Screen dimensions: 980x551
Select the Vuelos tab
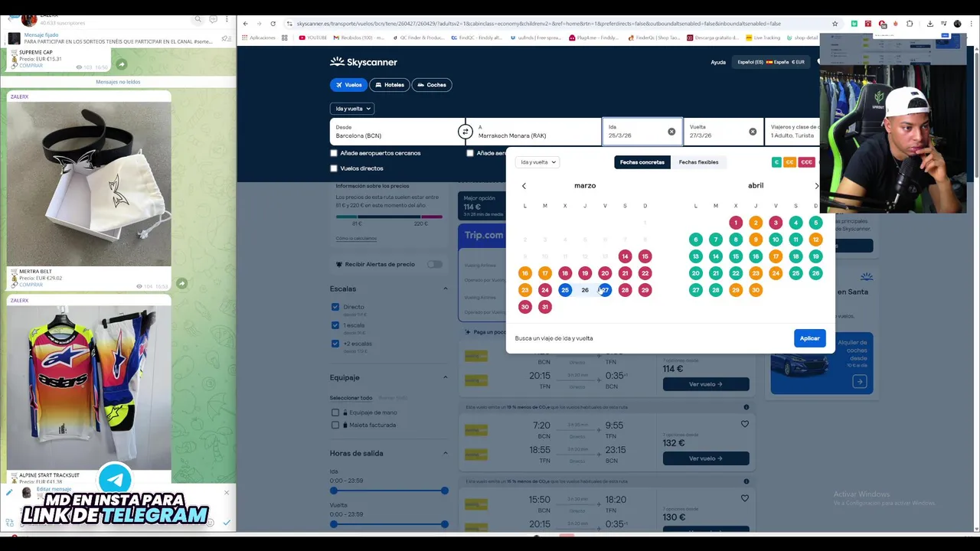click(348, 85)
